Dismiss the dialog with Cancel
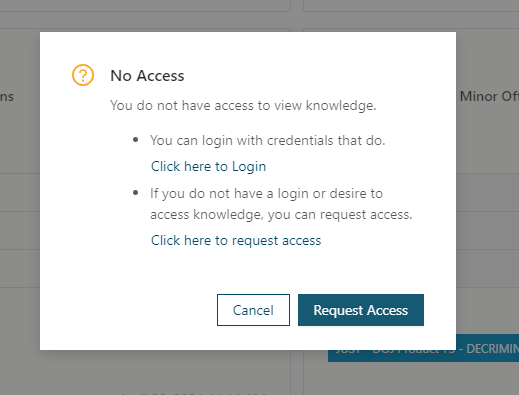Viewport: 519px width, 395px height. click(x=253, y=310)
